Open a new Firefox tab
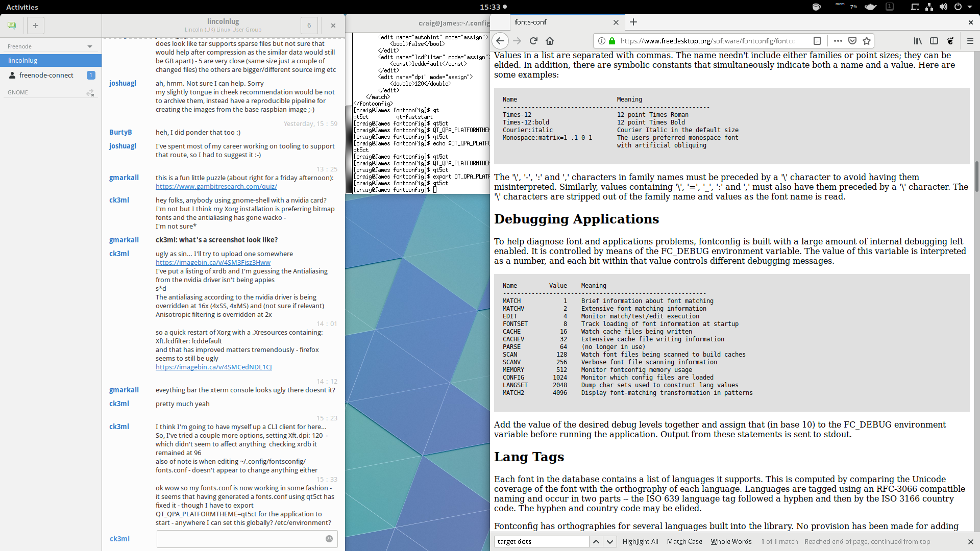 633,22
